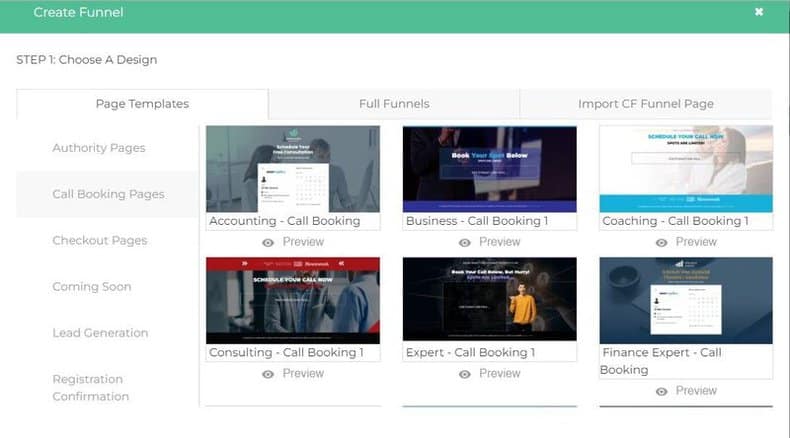Click the 'Business - Call Booking 1' label

click(x=477, y=221)
